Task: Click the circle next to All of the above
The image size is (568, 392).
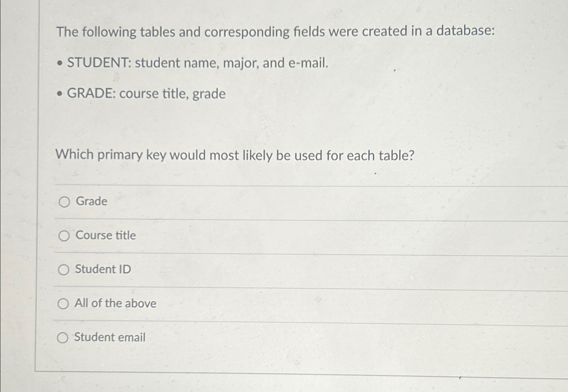Action: pyautogui.click(x=64, y=304)
